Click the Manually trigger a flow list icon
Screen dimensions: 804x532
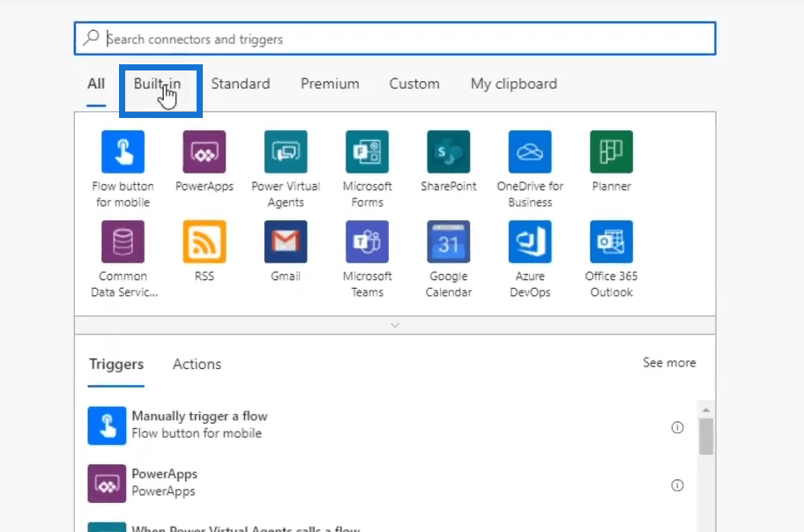pos(107,425)
